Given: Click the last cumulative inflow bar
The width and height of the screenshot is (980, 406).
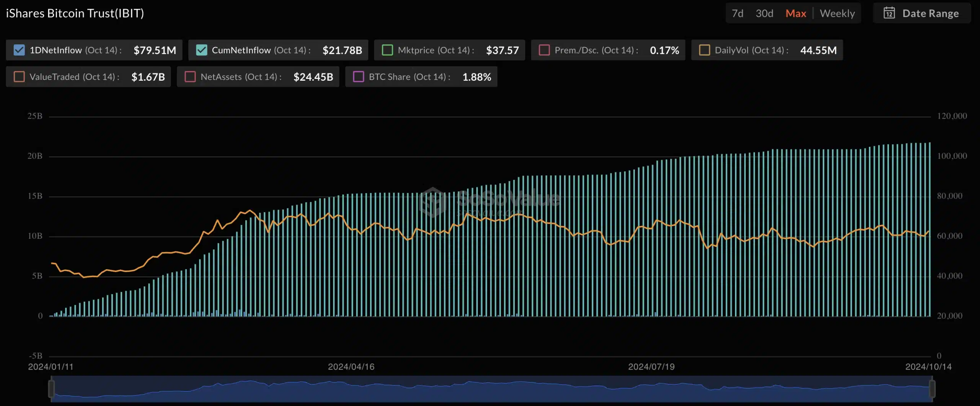Looking at the screenshot, I should tap(930, 230).
